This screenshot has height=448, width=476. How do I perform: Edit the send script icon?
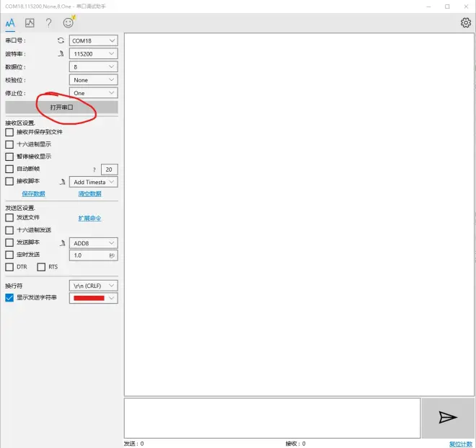point(62,243)
